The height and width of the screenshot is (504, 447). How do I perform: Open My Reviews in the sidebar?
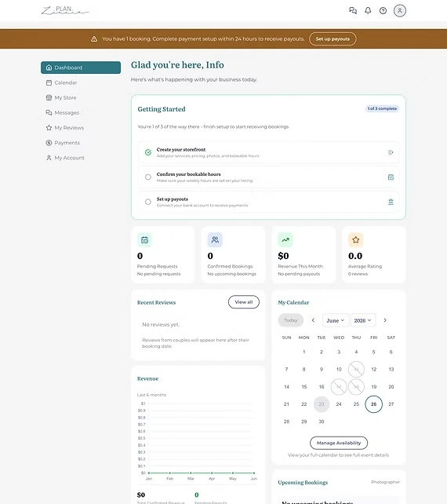(x=81, y=128)
